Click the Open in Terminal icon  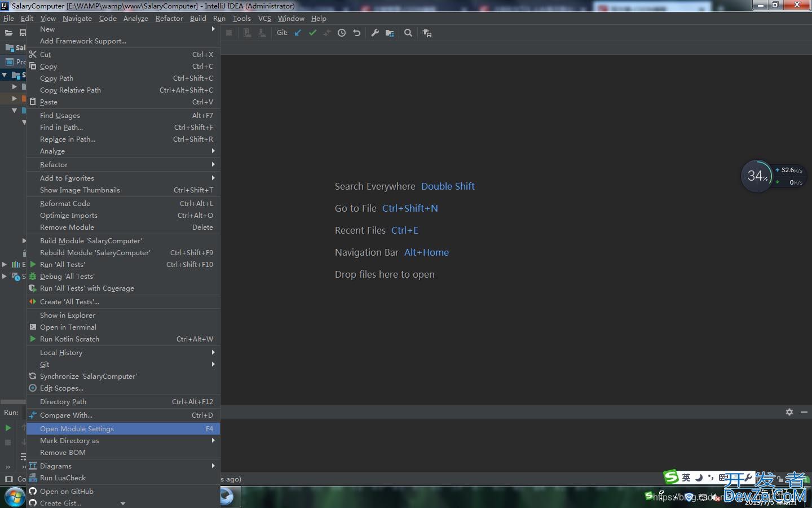[33, 327]
